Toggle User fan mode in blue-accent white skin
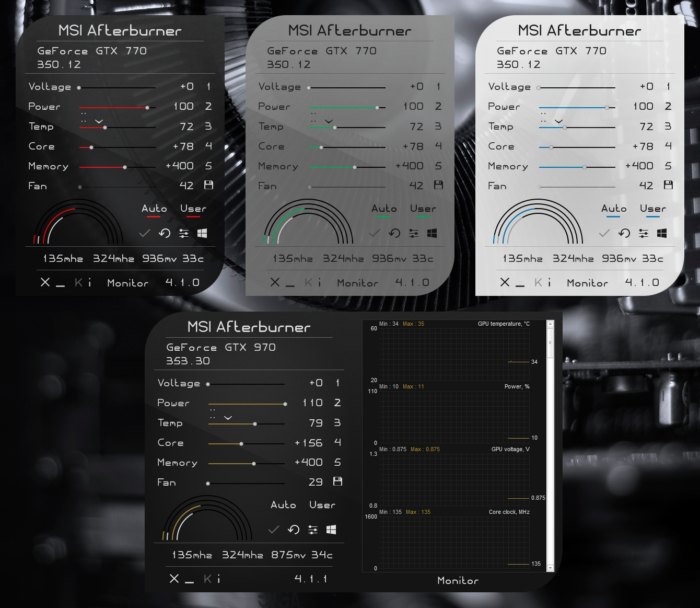Viewport: 700px width, 608px height. [653, 209]
